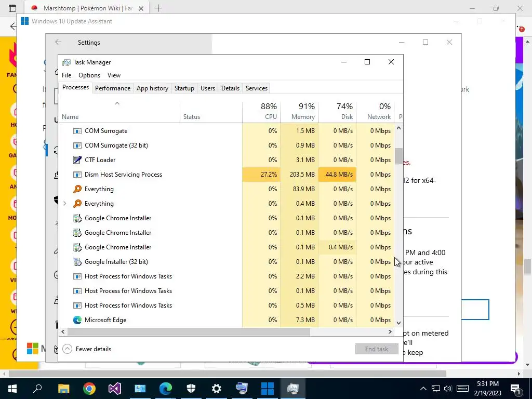Open the Options menu
Viewport: 532px width, 399px height.
(89, 75)
